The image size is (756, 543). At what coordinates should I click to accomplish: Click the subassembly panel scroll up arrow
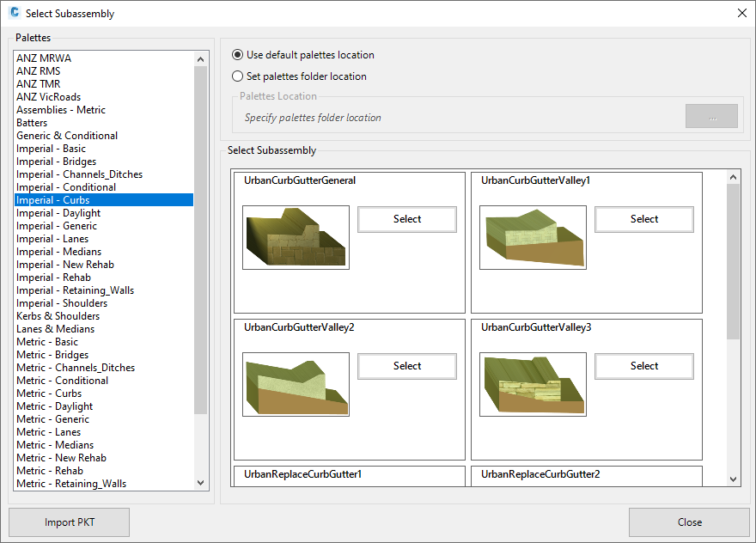pyautogui.click(x=734, y=177)
